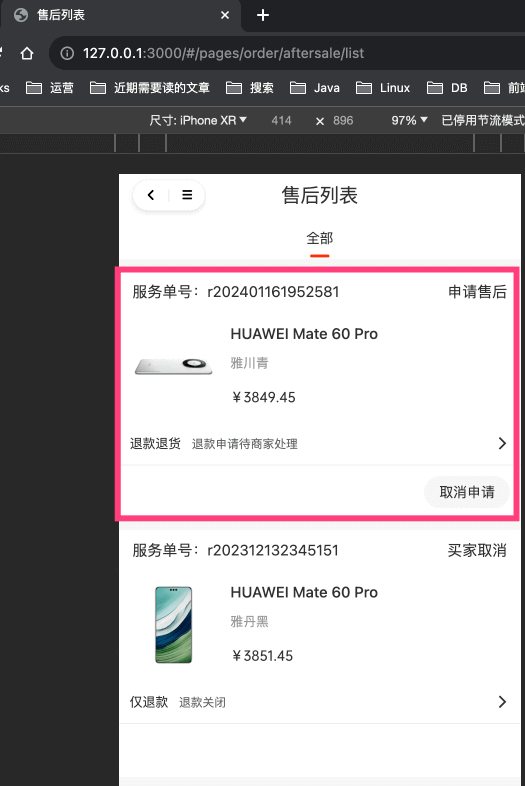This screenshot has width=525, height=786.
Task: Click the 买家取消 status label
Action: tap(477, 550)
